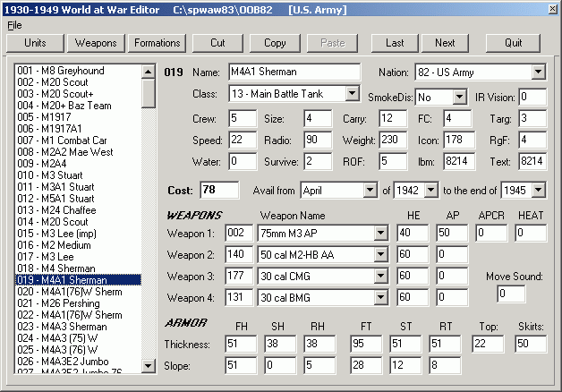Open the 1945 end year dropdown
This screenshot has width=562, height=392.
(538, 191)
